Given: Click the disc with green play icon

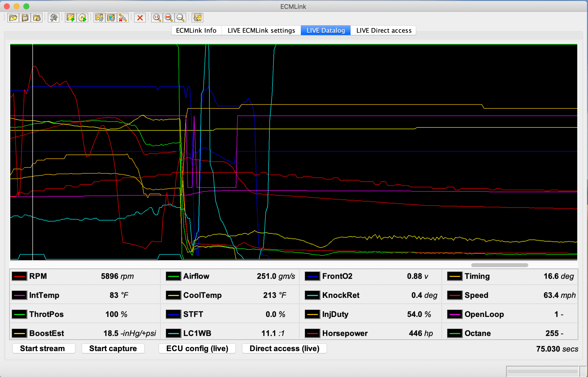Looking at the screenshot, I should (82, 18).
